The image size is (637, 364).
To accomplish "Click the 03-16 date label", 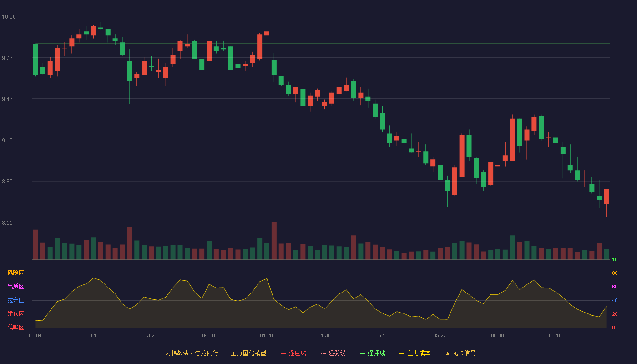I will tap(93, 335).
